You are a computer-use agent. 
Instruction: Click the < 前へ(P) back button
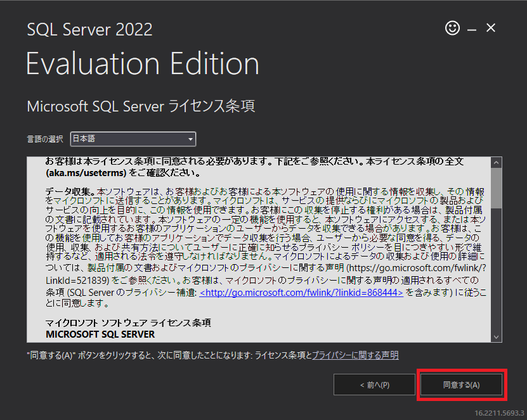[x=374, y=385]
